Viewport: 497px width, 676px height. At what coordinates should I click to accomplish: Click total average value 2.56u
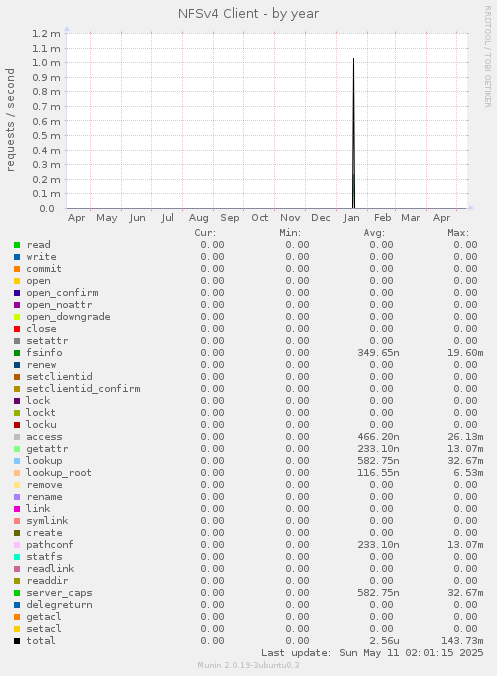(384, 641)
